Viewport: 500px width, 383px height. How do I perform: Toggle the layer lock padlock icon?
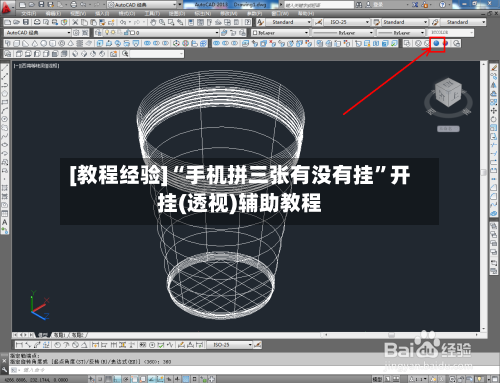click(127, 33)
